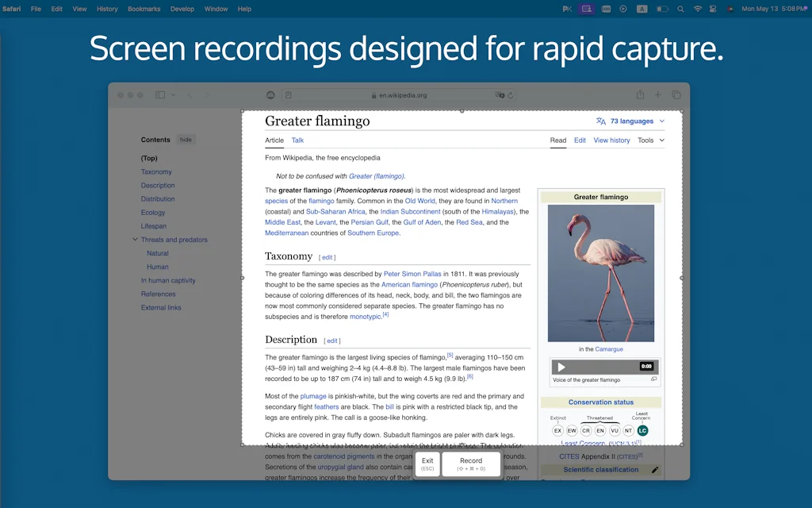Open the Peter Simon Pallas link
The width and height of the screenshot is (812, 508).
[412, 274]
